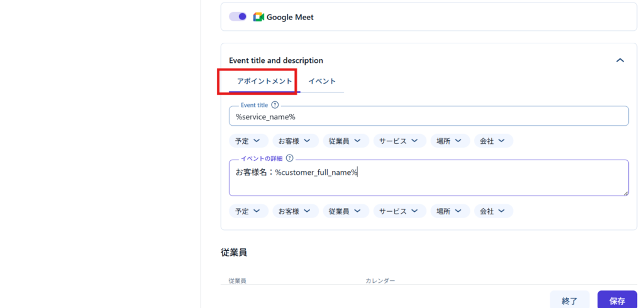
Task: Open the 予定 dropdown under Event title
Action: coord(248,141)
